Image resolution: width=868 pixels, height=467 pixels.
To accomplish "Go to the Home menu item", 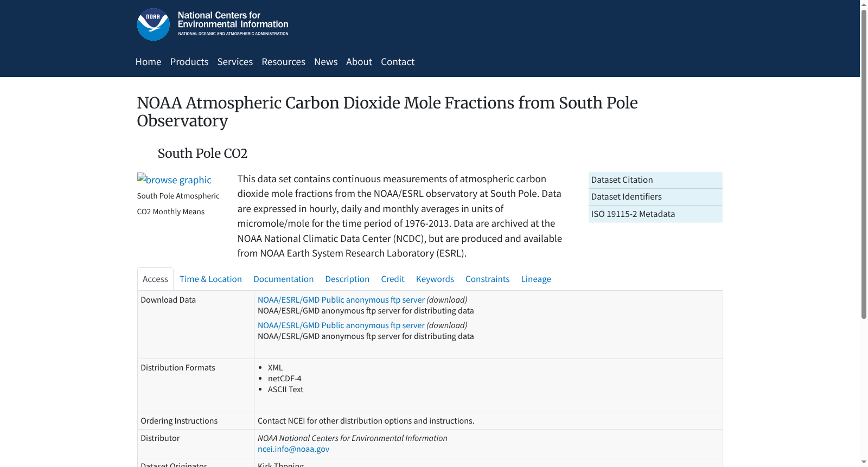I will (x=148, y=62).
